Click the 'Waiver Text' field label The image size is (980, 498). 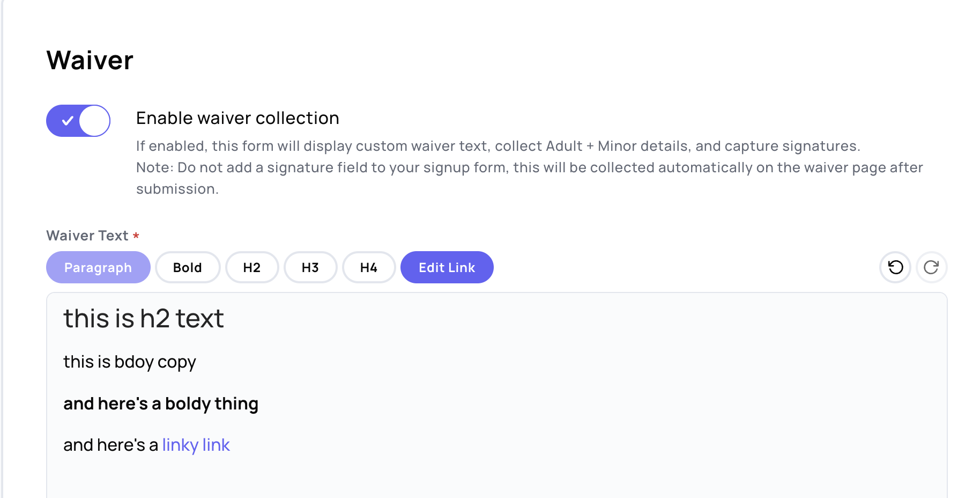click(87, 236)
